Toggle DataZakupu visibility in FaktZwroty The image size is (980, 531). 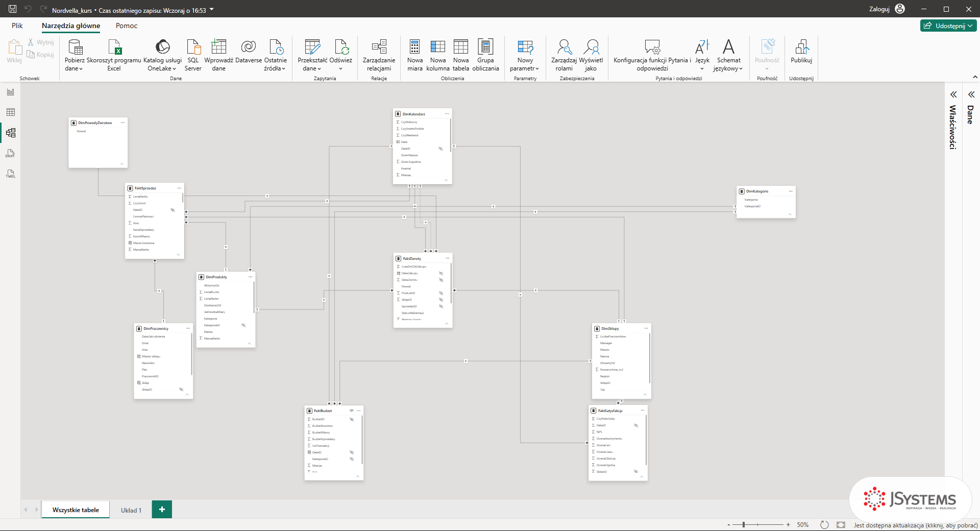click(x=441, y=273)
